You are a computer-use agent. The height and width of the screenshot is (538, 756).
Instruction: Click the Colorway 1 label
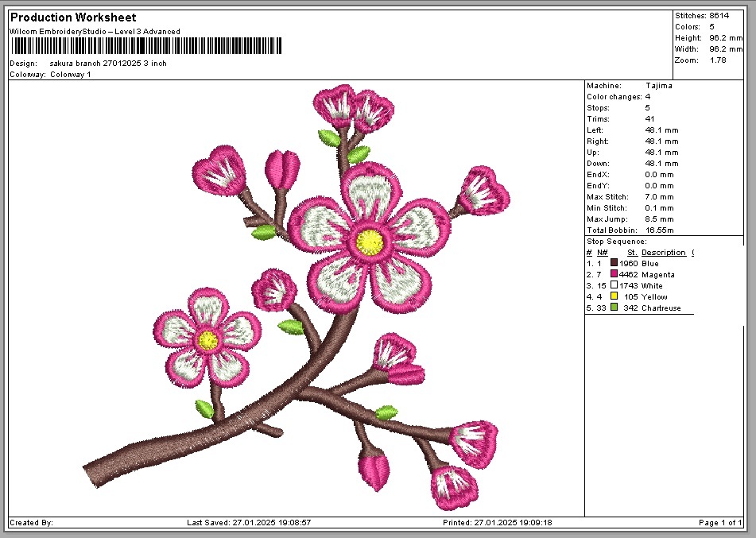[x=71, y=75]
